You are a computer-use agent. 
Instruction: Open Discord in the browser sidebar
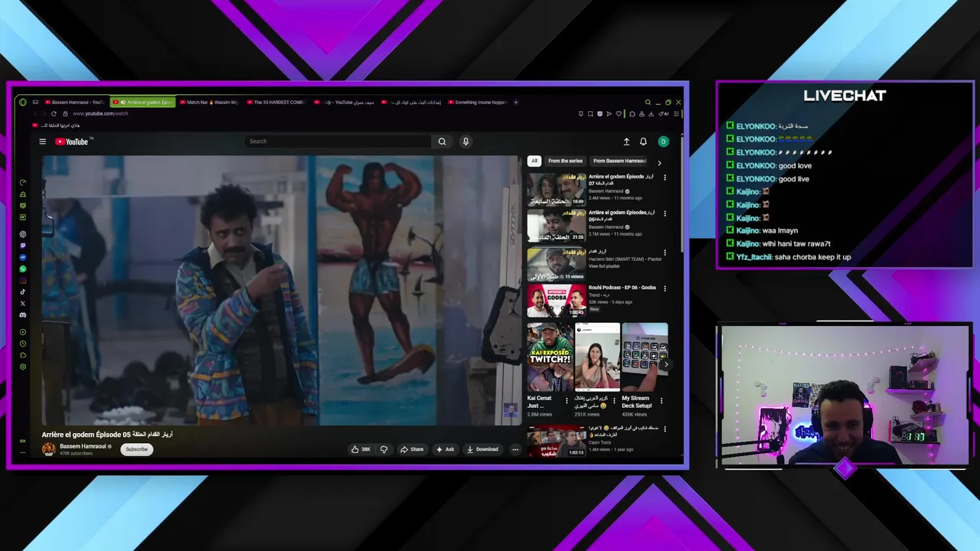click(23, 315)
